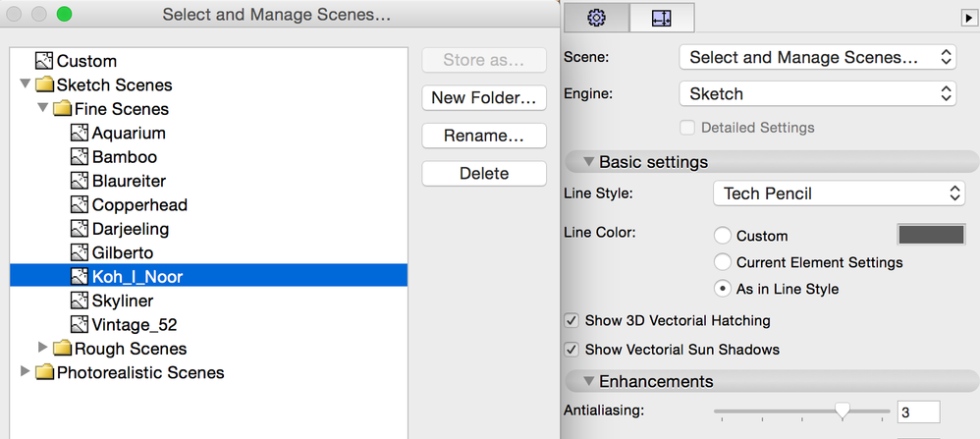This screenshot has width=980, height=439.
Task: Click the Aquarium scene icon
Action: pyautogui.click(x=80, y=133)
